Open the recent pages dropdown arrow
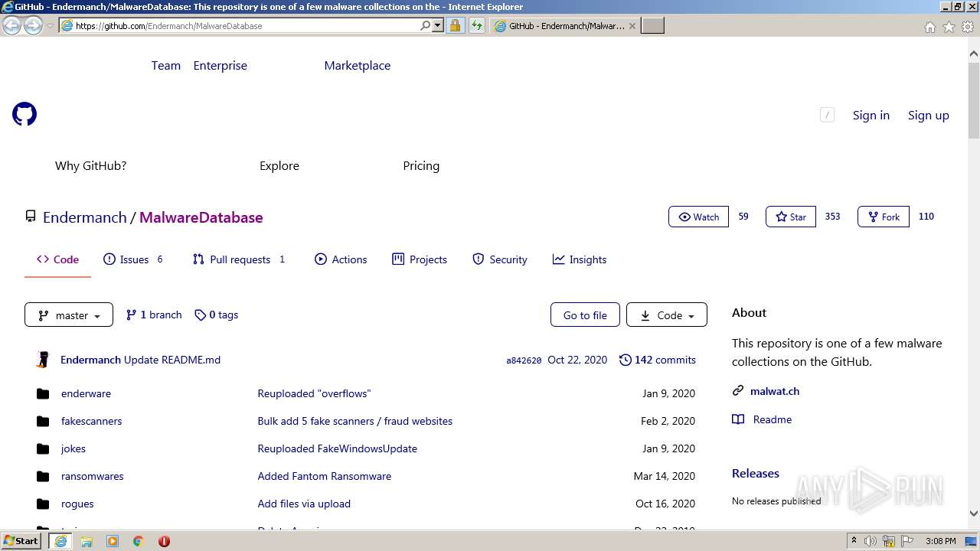This screenshot has height=551, width=980. pos(50,26)
